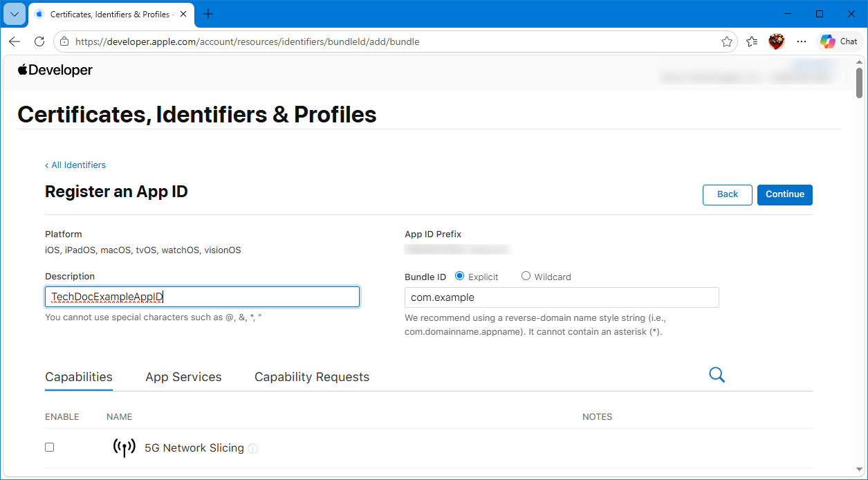Click the browser Back arrow icon
The width and height of the screenshot is (868, 480).
pos(15,41)
